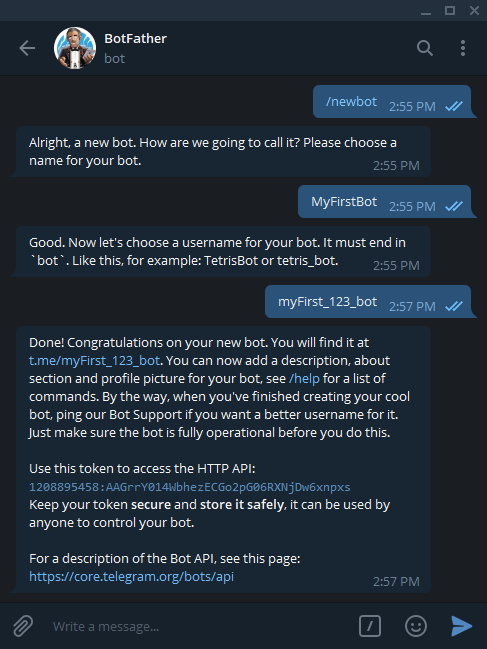Open the three-dot chat menu
Image resolution: width=487 pixels, height=649 pixels.
[463, 48]
